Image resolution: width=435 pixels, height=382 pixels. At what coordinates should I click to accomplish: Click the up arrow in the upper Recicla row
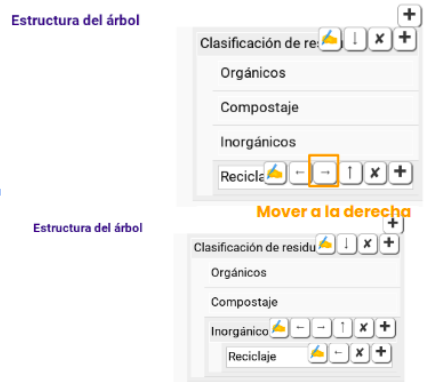[x=350, y=172]
